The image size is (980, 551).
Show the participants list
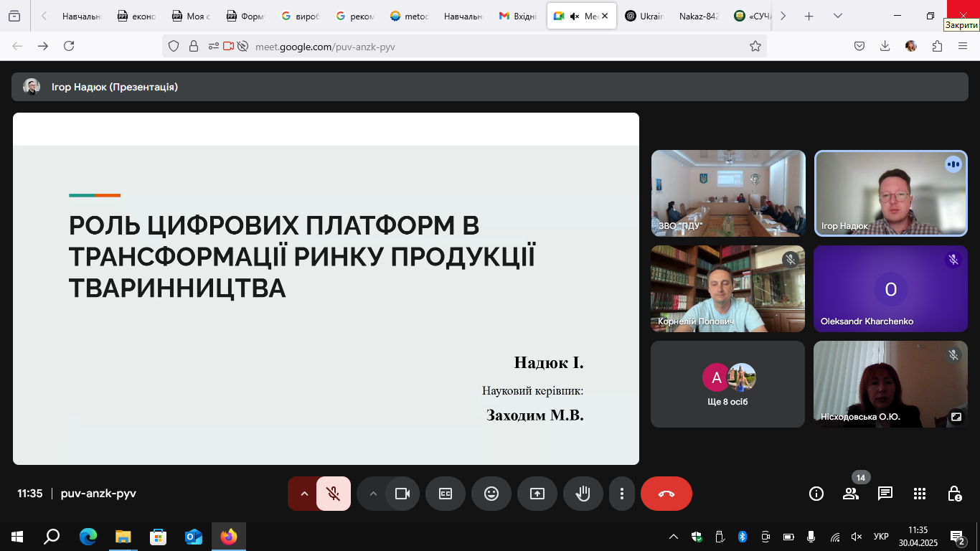click(851, 494)
